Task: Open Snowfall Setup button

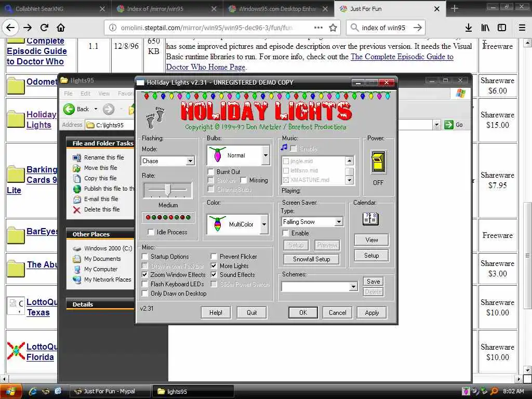Action: pyautogui.click(x=312, y=259)
